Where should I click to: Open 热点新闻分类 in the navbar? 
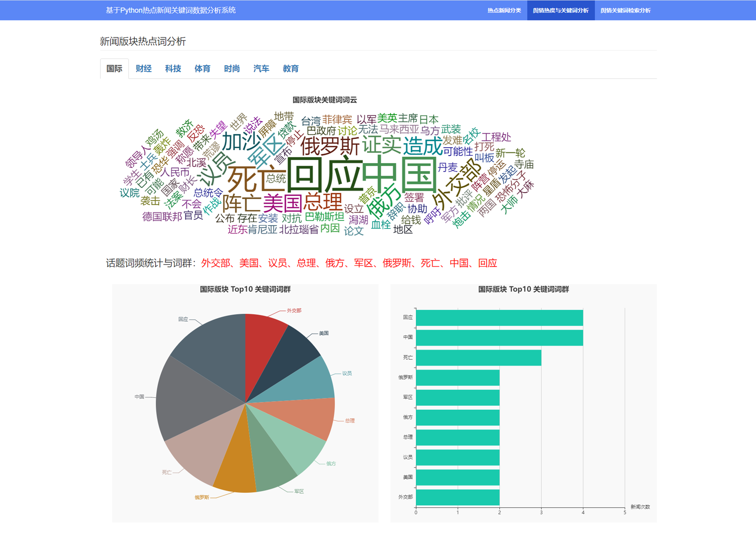click(504, 10)
